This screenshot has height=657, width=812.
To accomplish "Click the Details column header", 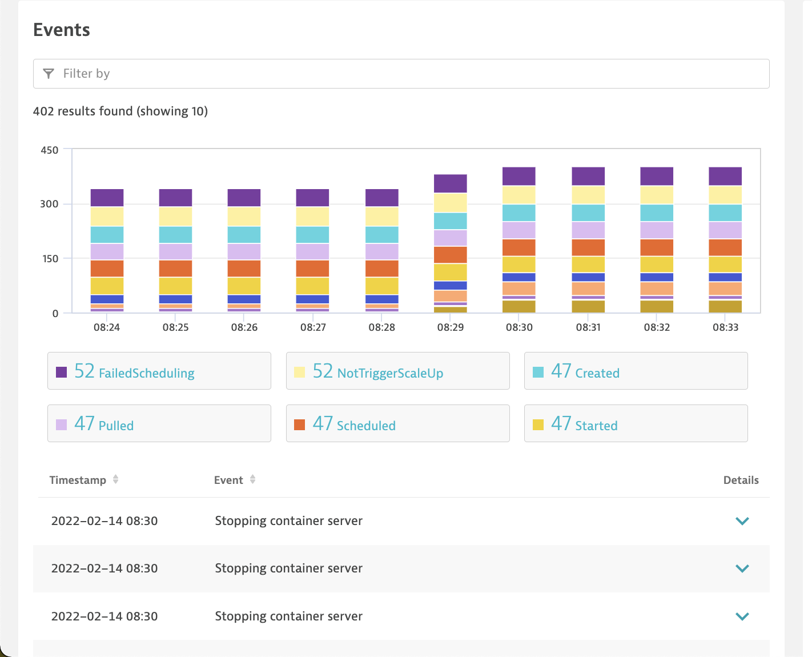I will 741,480.
